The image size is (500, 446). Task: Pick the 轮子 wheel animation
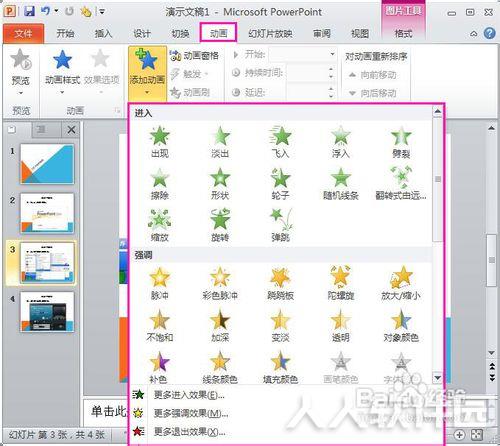(x=280, y=184)
